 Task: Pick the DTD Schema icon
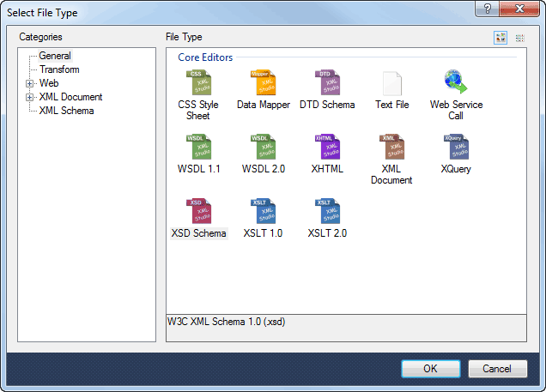coord(327,82)
